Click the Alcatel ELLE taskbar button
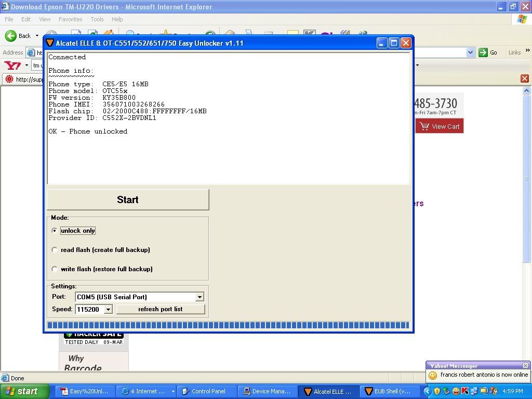The height and width of the screenshot is (399, 532). [x=328, y=391]
